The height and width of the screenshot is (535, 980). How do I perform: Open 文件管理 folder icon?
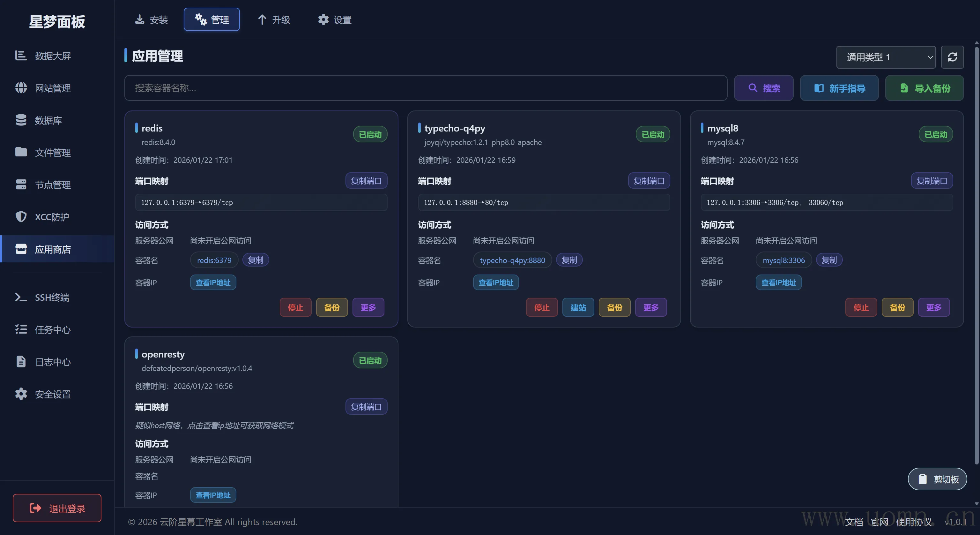21,152
